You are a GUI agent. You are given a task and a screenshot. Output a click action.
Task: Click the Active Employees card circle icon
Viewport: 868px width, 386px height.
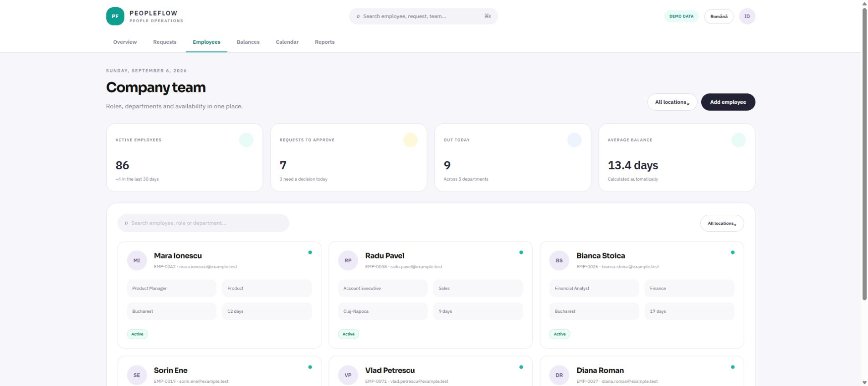pyautogui.click(x=246, y=140)
